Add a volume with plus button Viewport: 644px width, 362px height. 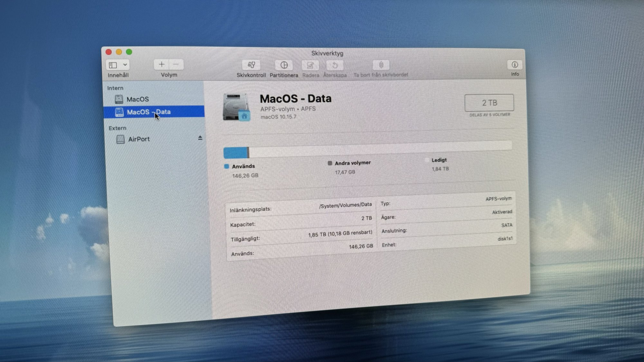click(x=162, y=65)
